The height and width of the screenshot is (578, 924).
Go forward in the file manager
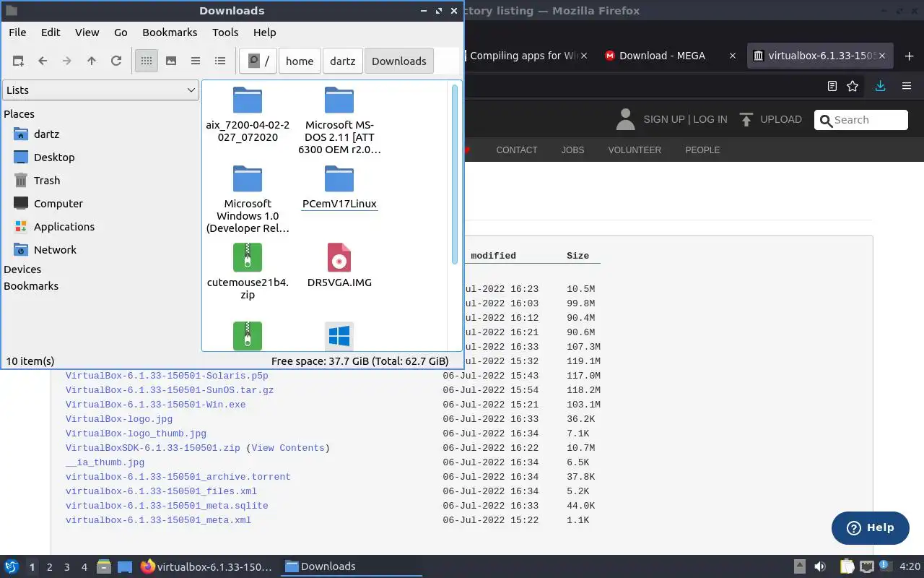(x=67, y=61)
